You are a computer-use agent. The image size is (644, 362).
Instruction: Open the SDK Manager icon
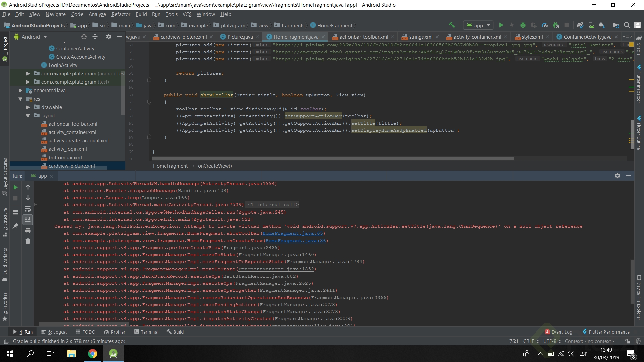coord(602,25)
